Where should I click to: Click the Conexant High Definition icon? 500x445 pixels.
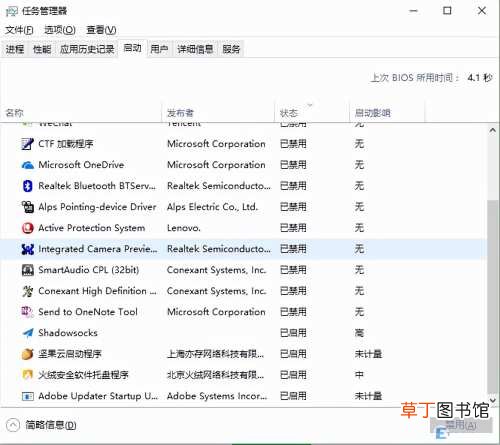coord(27,291)
